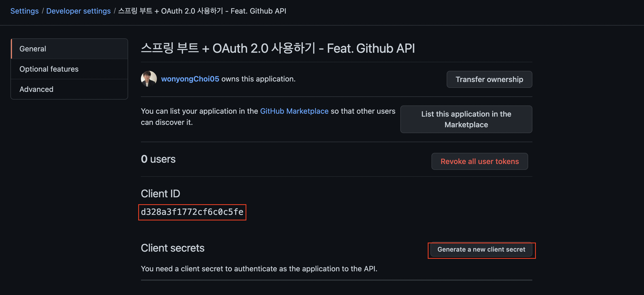644x295 pixels.
Task: Open the Advanced sidebar tab
Action: click(36, 89)
